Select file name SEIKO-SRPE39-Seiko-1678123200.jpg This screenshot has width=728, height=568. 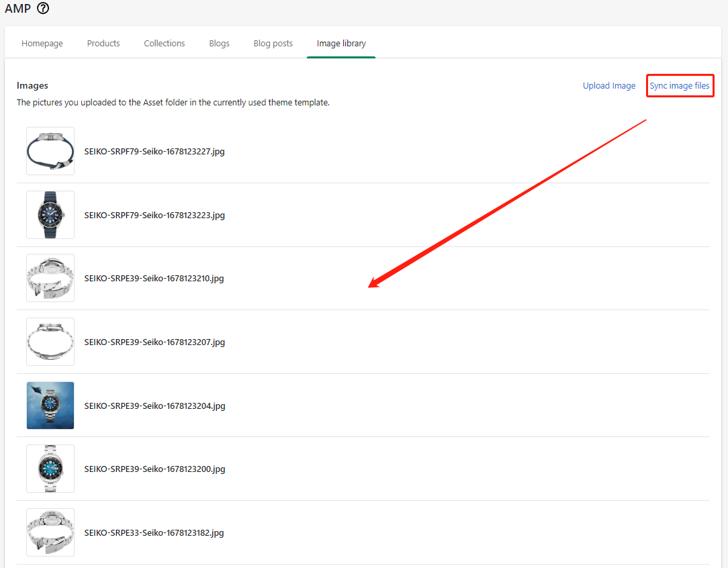[154, 469]
